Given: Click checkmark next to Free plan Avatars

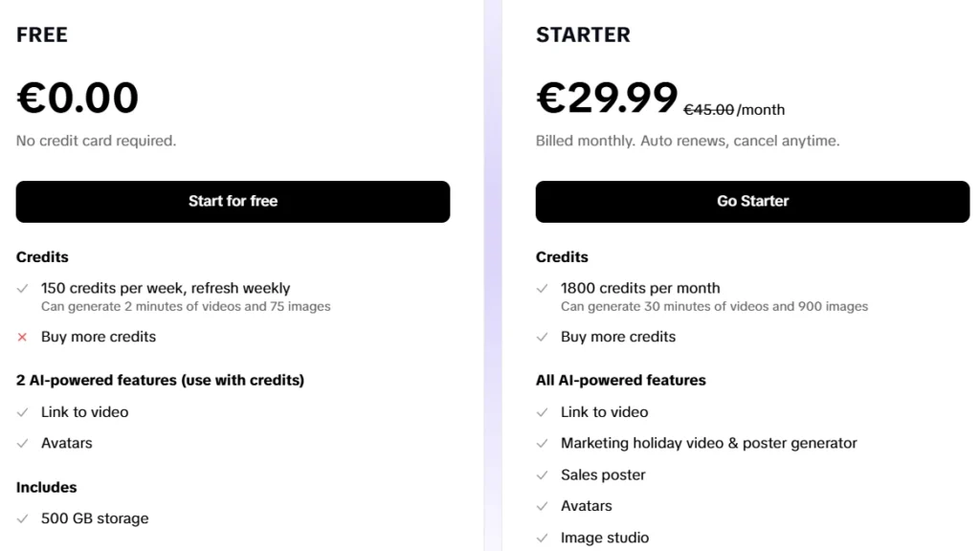Looking at the screenshot, I should [x=22, y=444].
